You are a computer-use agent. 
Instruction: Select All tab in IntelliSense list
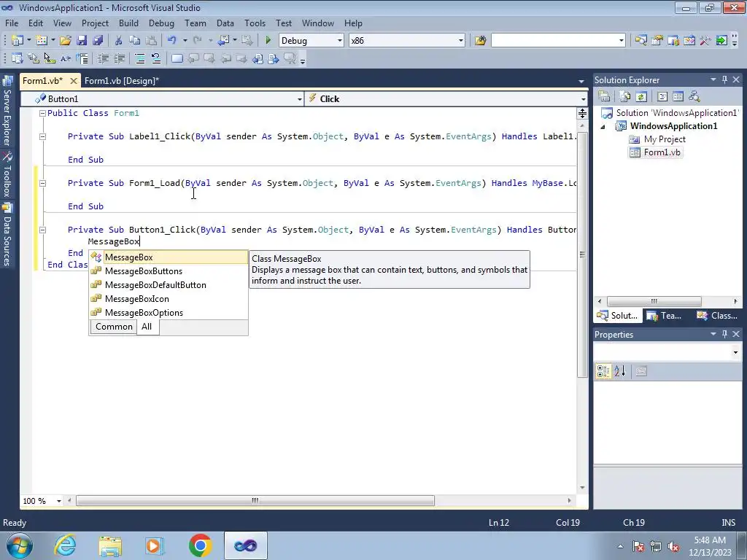click(x=147, y=327)
